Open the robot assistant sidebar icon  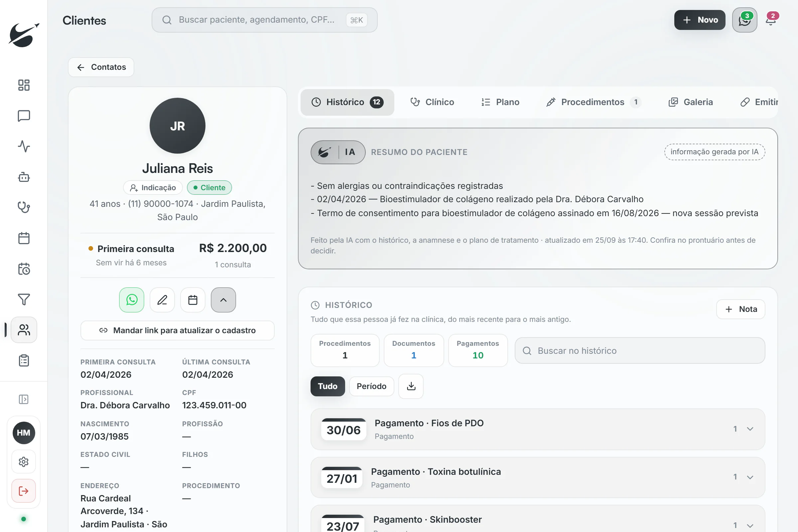[24, 177]
